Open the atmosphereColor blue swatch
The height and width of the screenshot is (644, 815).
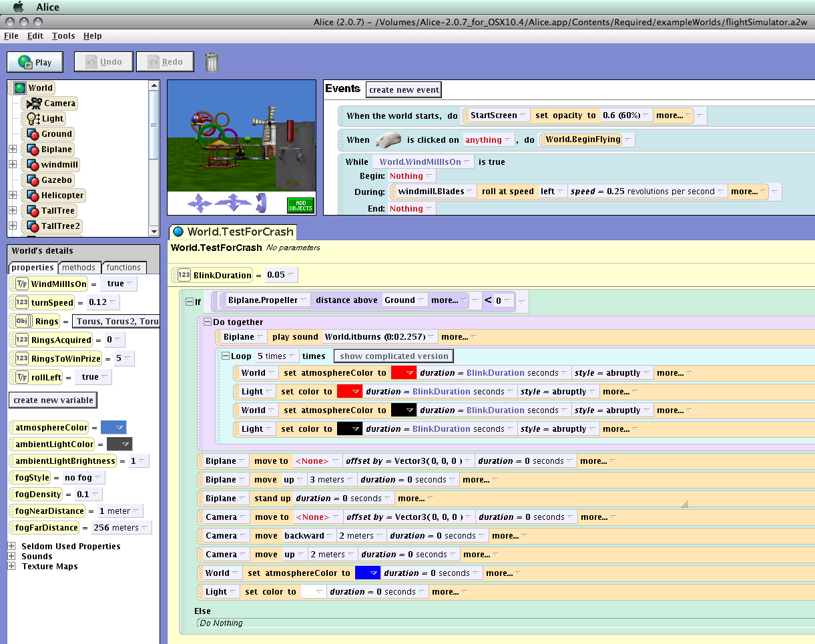tap(112, 428)
